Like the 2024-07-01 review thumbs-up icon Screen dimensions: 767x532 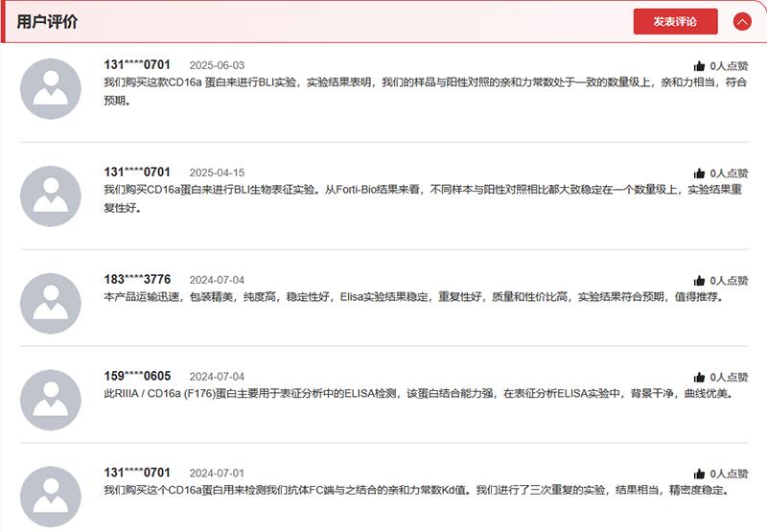699,474
